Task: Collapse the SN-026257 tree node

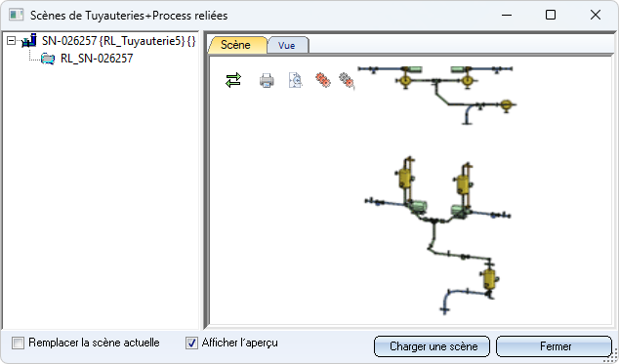Action: tap(12, 40)
